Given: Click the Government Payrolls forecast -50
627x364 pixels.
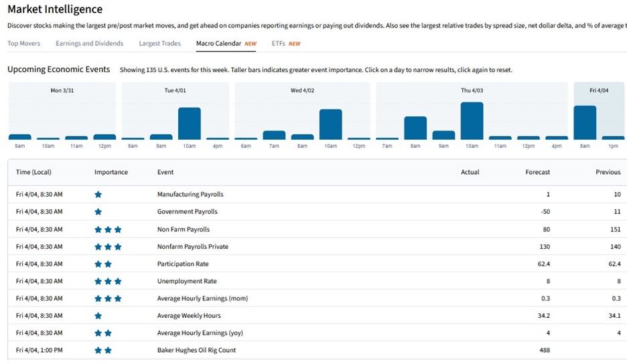Looking at the screenshot, I should (545, 211).
